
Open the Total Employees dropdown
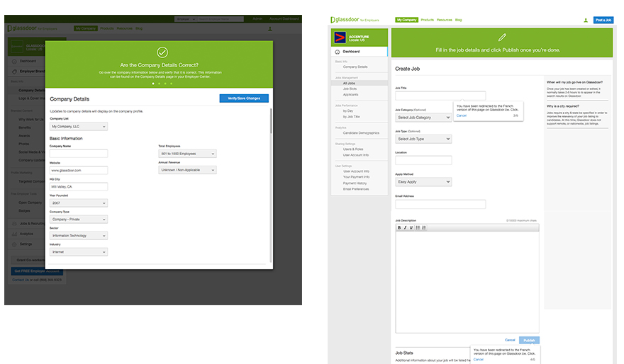coord(187,154)
